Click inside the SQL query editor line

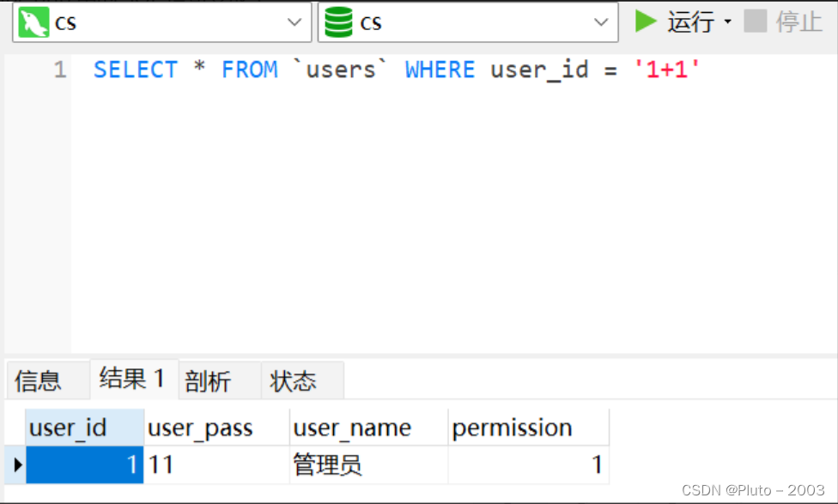point(386,70)
